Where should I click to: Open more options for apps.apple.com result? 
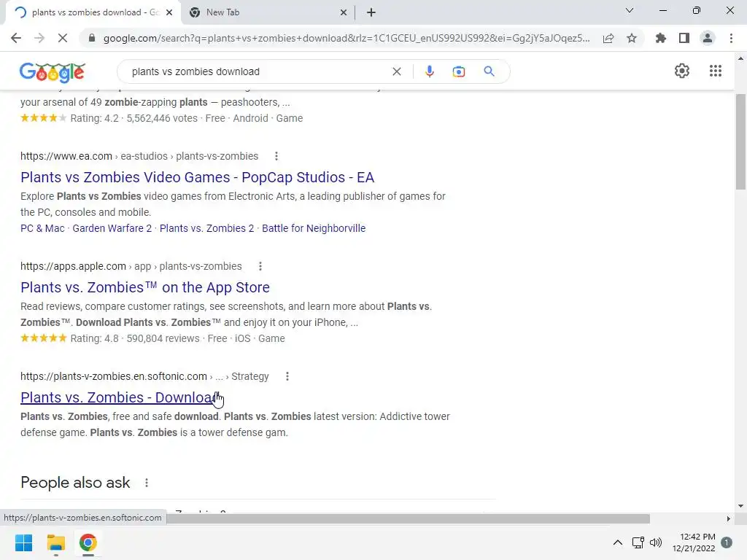[x=260, y=266]
